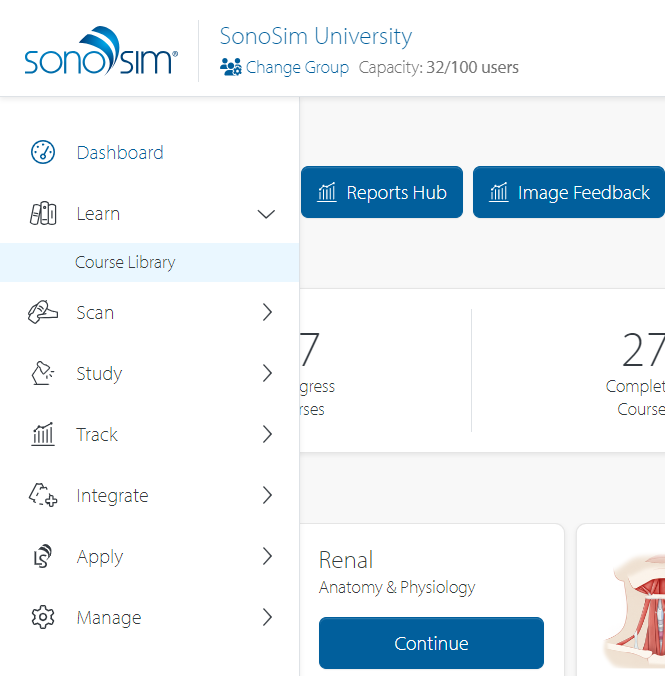The image size is (665, 676).
Task: Open the Image Feedback button
Action: (569, 193)
